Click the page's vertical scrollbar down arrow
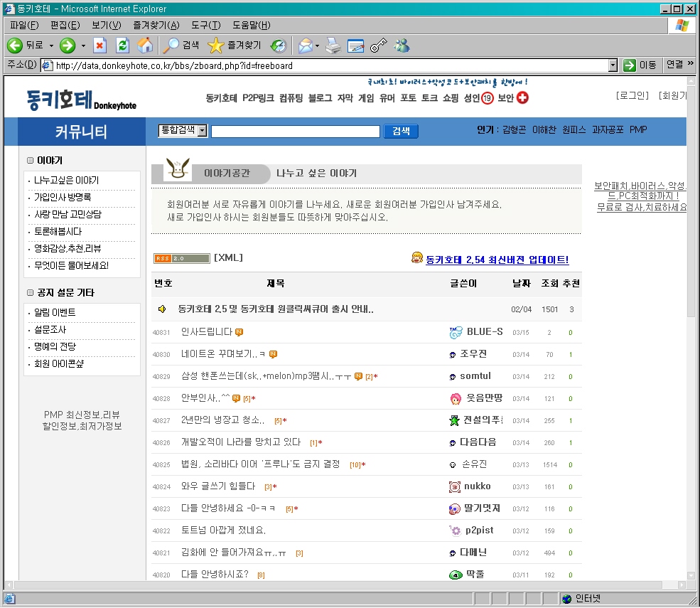 692,575
